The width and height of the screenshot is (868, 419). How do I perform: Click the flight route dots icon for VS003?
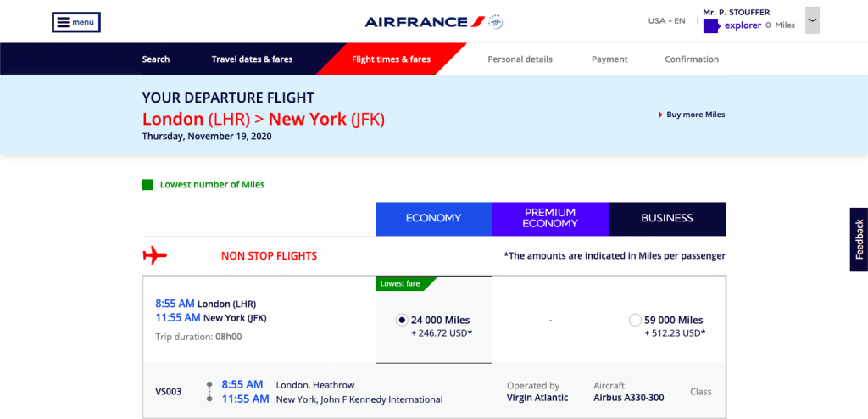click(209, 391)
